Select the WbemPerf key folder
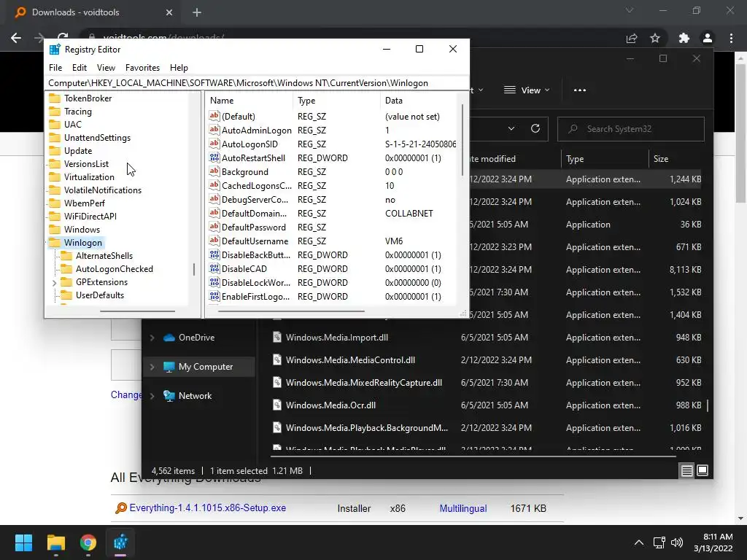747x560 pixels. 85,203
